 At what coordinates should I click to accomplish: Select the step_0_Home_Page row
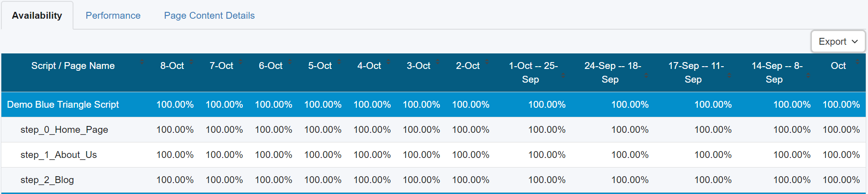pos(64,130)
